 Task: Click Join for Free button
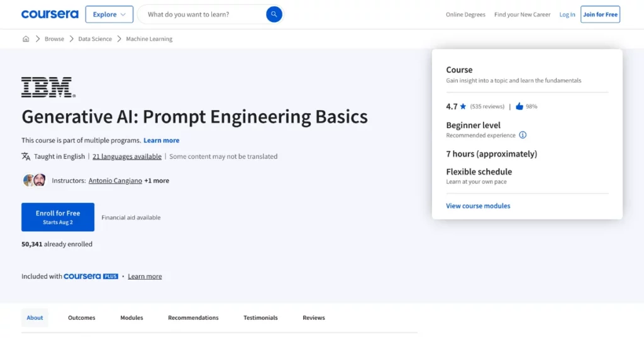click(x=600, y=14)
